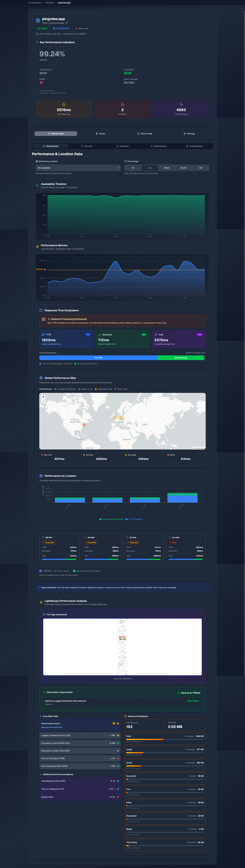
Task: Open the full page screenshot thumbnail
Action: tap(122, 647)
